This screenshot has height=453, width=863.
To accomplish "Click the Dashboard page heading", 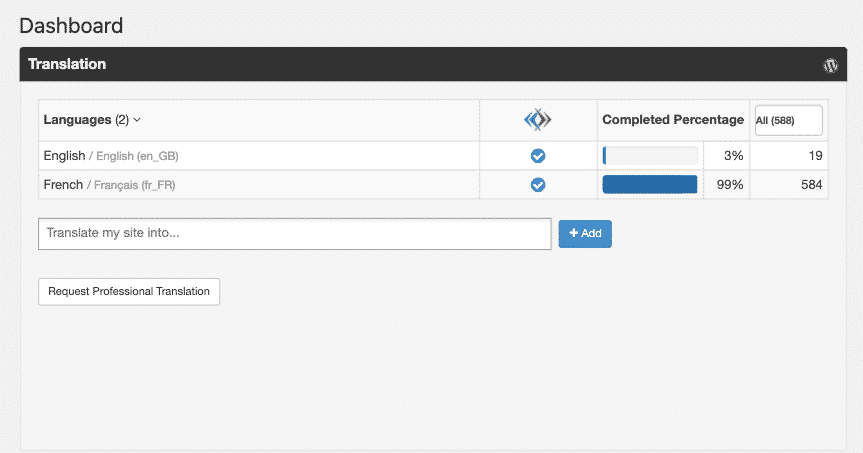I will [71, 25].
